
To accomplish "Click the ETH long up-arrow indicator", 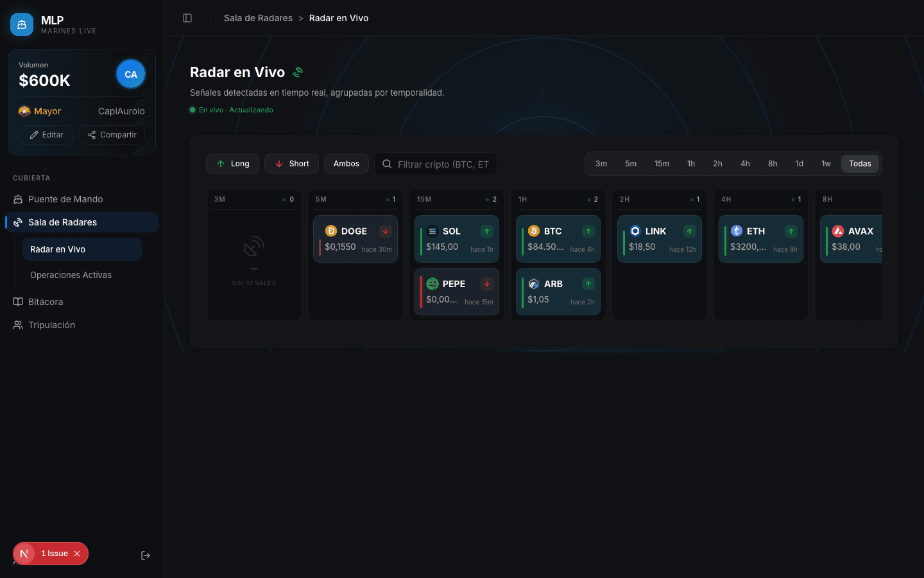I will click(791, 231).
